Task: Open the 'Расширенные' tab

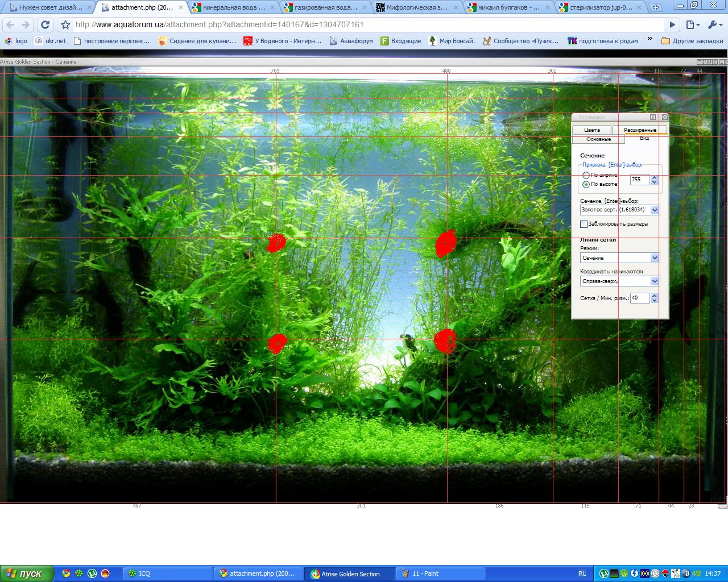Action: click(x=640, y=130)
